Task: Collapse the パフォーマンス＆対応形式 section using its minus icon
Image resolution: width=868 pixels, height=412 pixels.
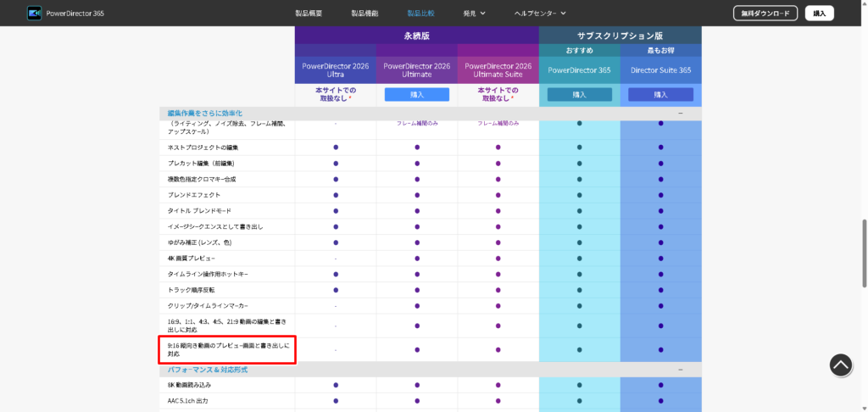Action: [679, 370]
